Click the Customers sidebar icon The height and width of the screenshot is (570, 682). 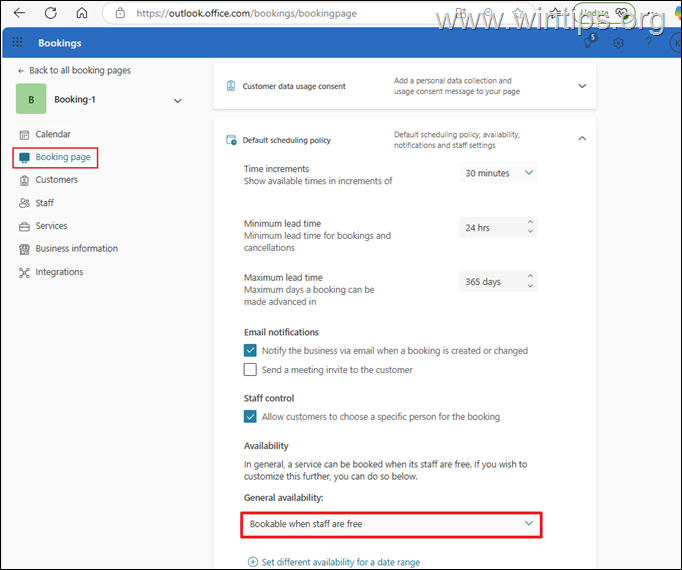coord(24,180)
